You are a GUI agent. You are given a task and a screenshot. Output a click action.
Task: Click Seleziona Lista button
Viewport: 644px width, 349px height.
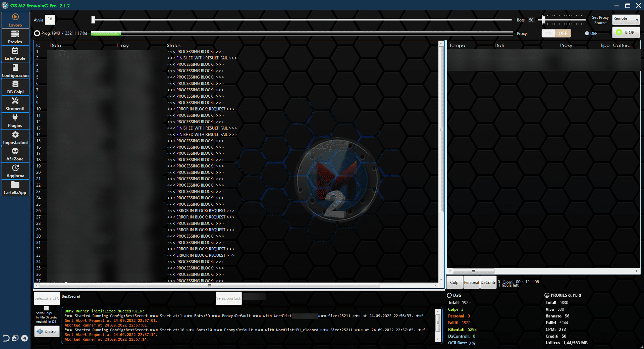coord(229,298)
